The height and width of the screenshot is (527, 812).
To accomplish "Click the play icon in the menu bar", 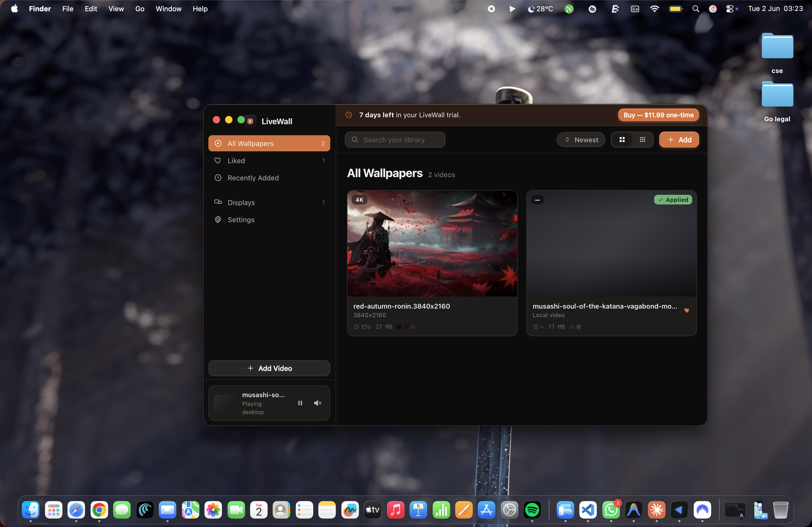I will [x=512, y=9].
